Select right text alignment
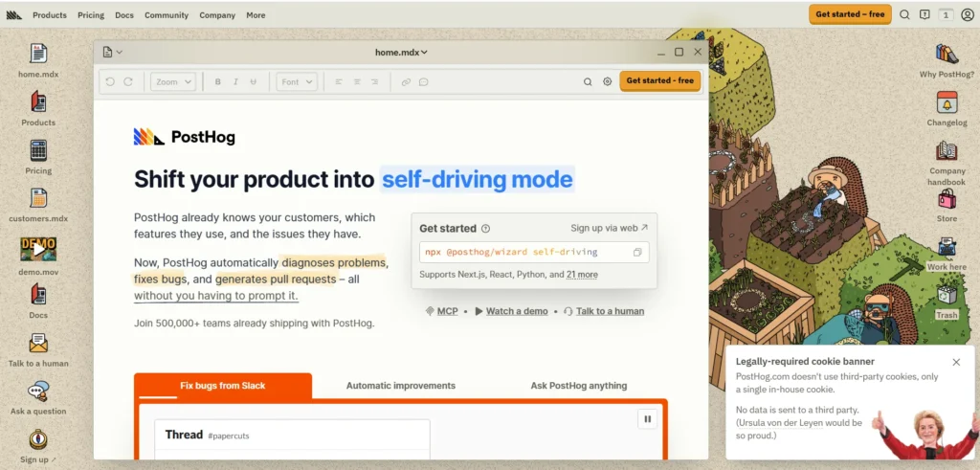This screenshot has width=980, height=470. pos(374,82)
